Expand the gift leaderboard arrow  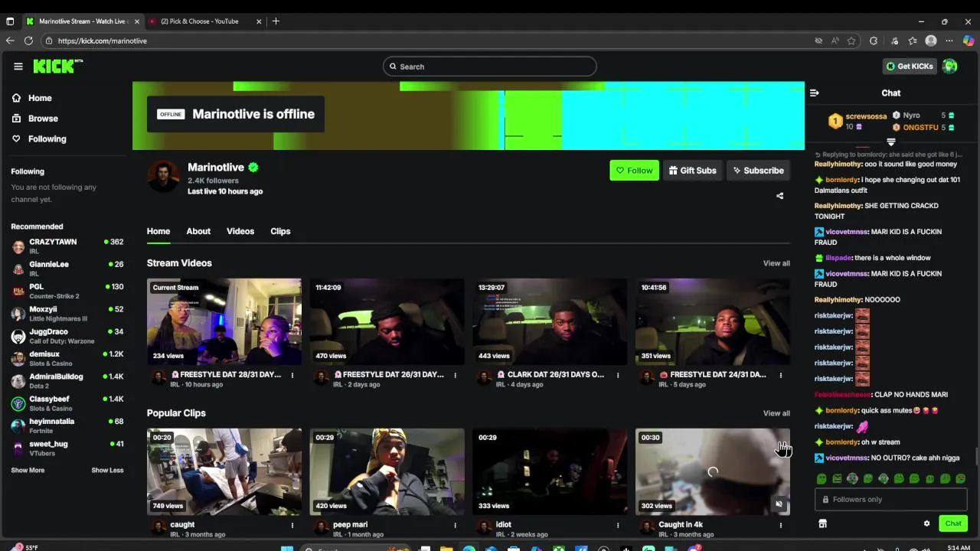coord(890,142)
